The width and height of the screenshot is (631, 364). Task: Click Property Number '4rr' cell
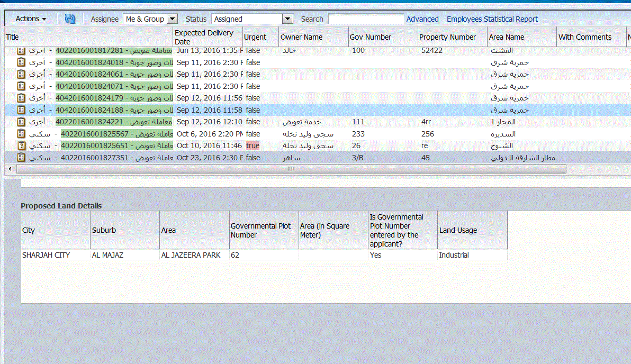click(426, 122)
